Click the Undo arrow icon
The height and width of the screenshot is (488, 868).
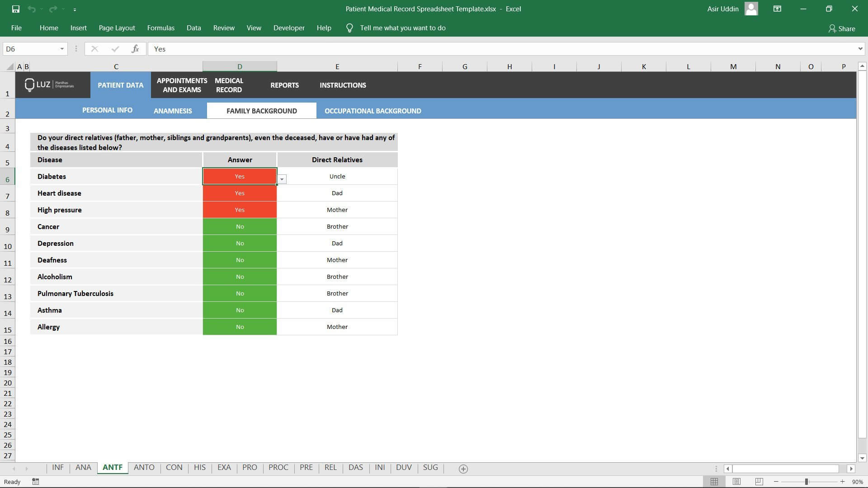(x=31, y=9)
